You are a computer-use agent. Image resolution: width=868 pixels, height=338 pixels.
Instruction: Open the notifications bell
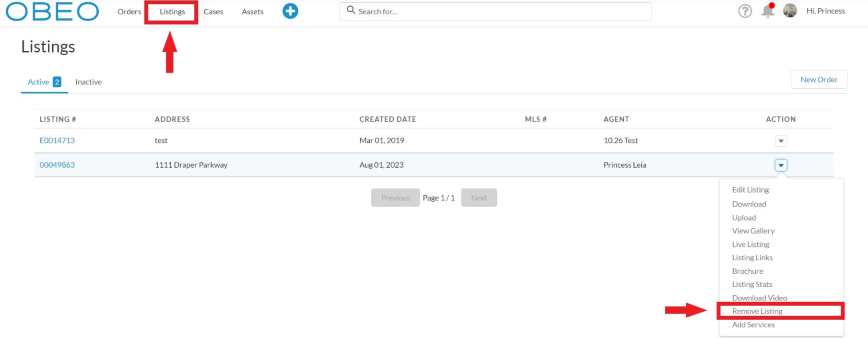[x=768, y=11]
